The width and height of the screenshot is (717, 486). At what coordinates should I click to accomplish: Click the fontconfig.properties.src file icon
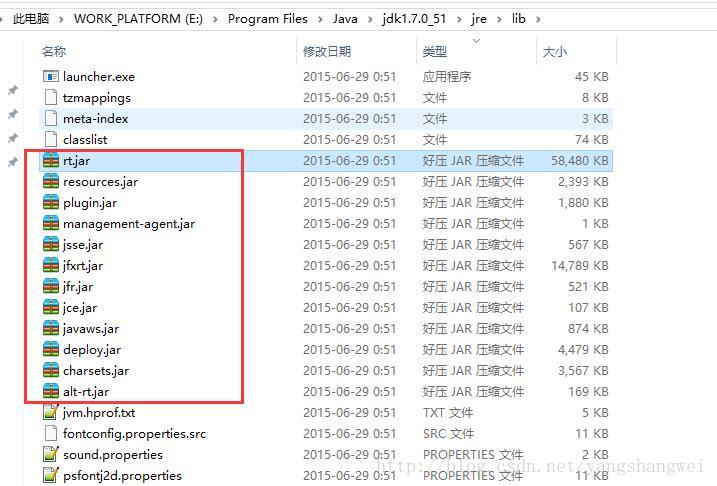[51, 433]
